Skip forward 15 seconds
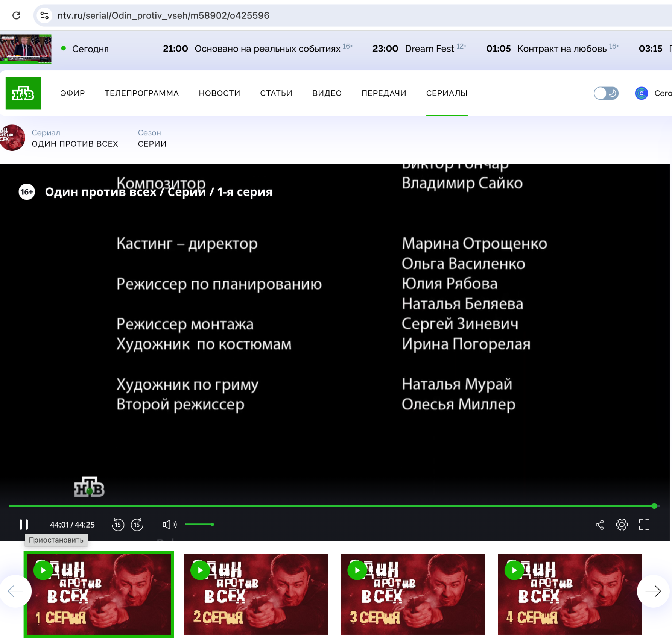Image resolution: width=672 pixels, height=640 pixels. [x=137, y=524]
